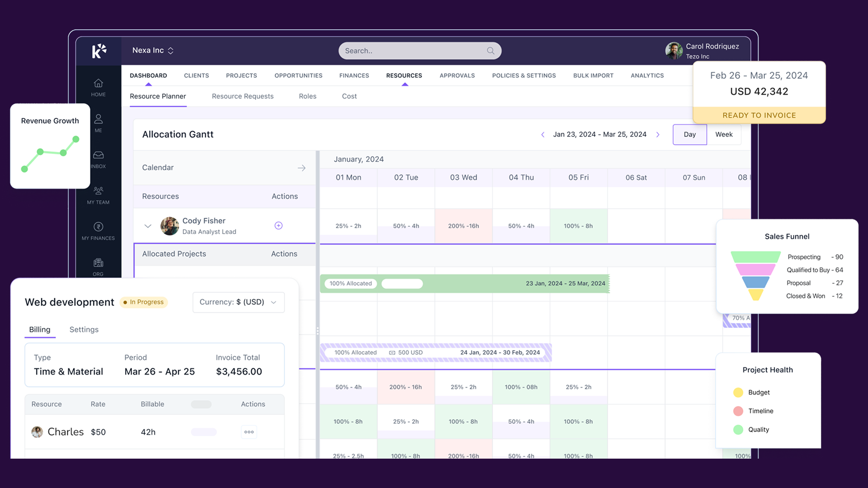The image size is (868, 488).
Task: Click Charles's avatar photo
Action: 37,432
